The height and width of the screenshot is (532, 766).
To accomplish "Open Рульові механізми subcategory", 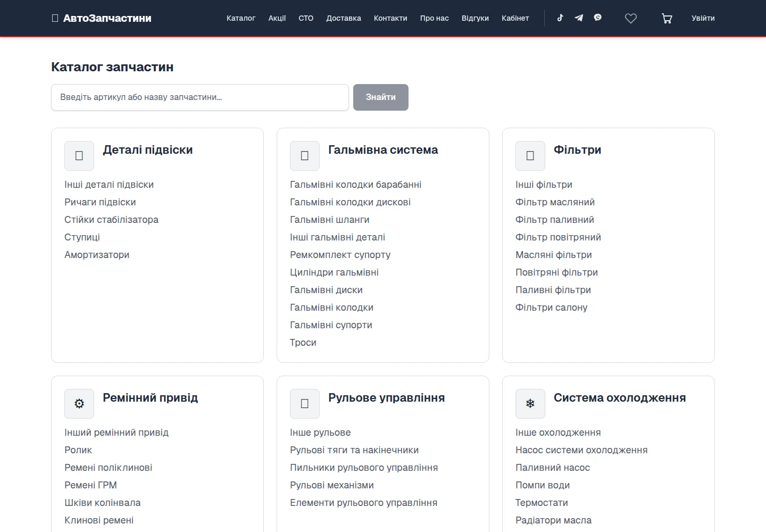I will click(x=332, y=485).
